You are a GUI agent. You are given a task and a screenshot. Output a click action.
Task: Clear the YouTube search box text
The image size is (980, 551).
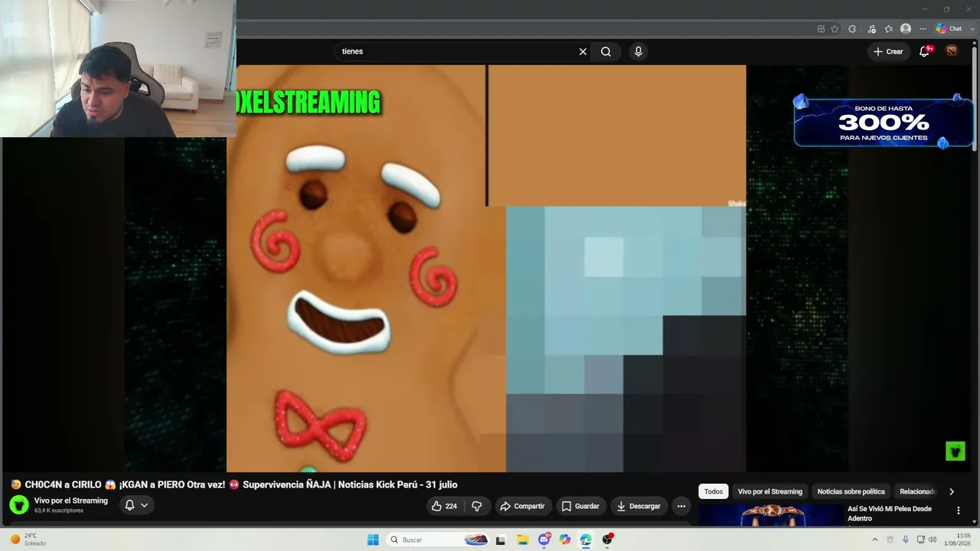click(x=583, y=51)
